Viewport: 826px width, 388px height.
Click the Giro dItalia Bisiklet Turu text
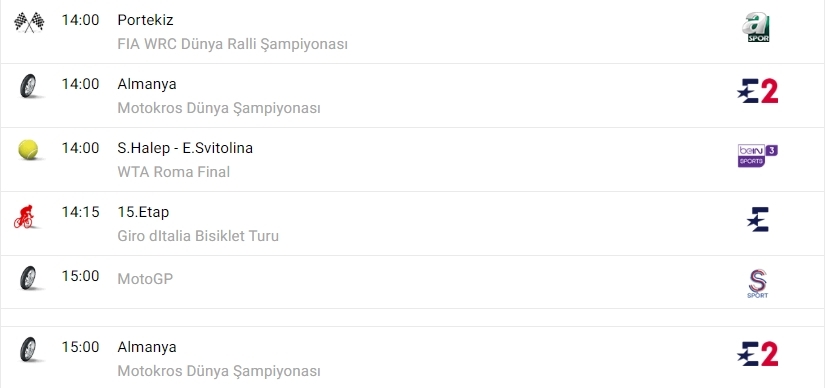[198, 236]
